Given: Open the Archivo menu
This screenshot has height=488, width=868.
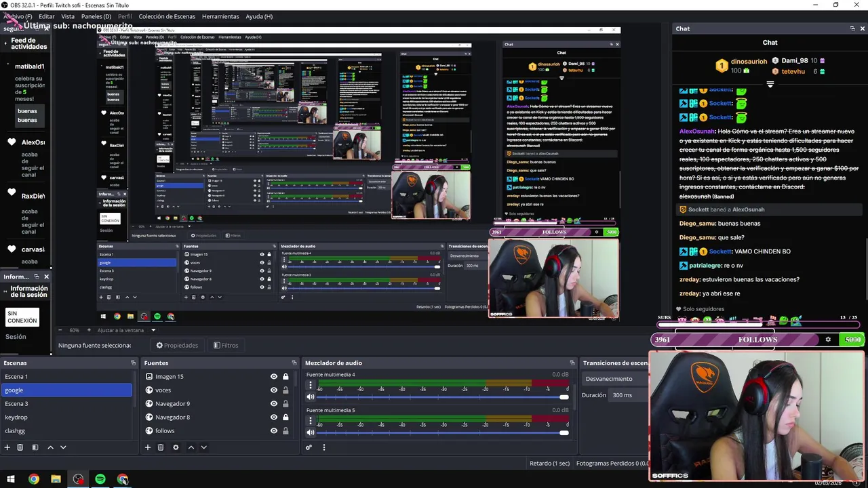Looking at the screenshot, I should click(18, 16).
